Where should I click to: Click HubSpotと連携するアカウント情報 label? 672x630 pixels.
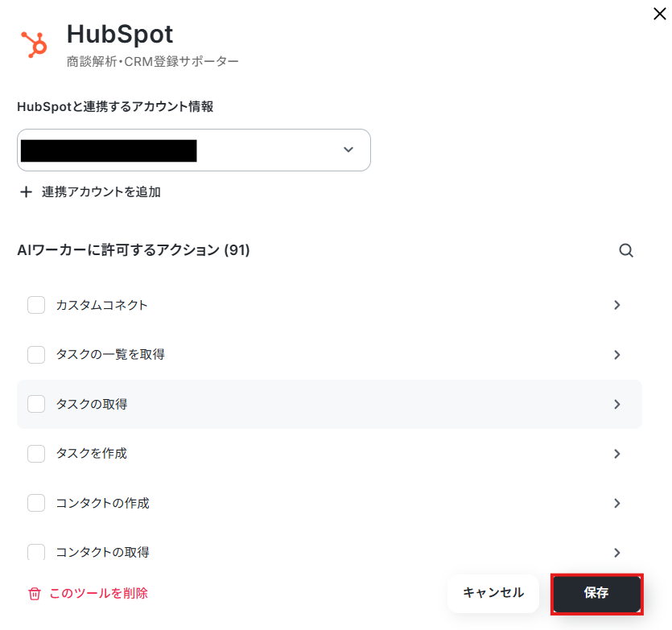click(115, 106)
